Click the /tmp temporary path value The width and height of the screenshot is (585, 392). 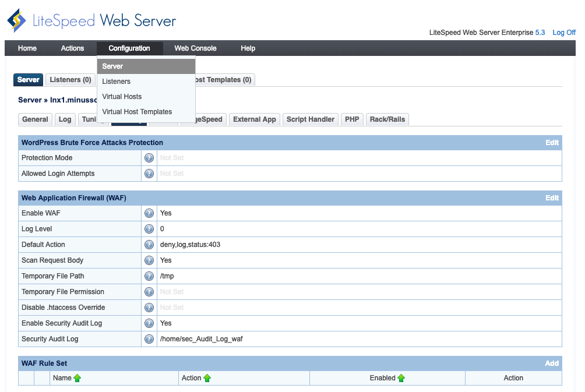pyautogui.click(x=167, y=276)
